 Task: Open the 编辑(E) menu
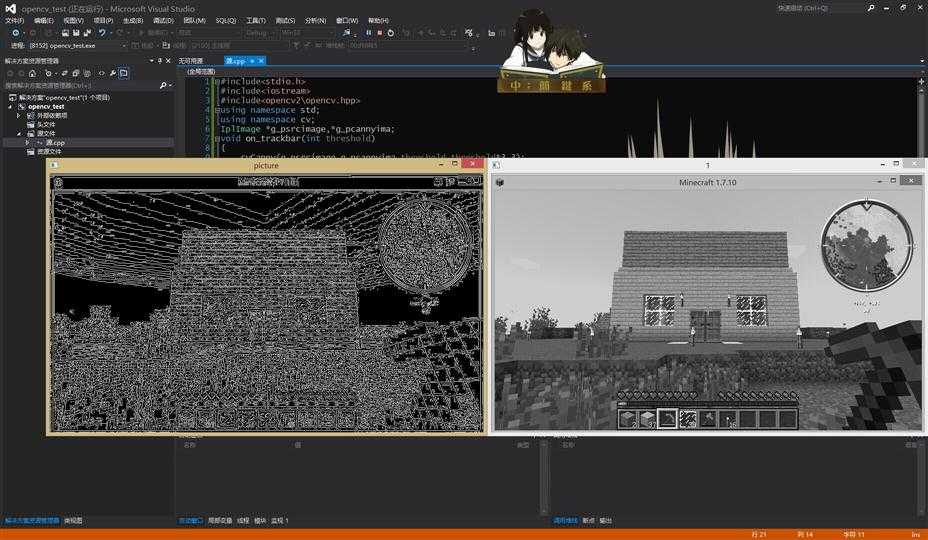[x=44, y=21]
